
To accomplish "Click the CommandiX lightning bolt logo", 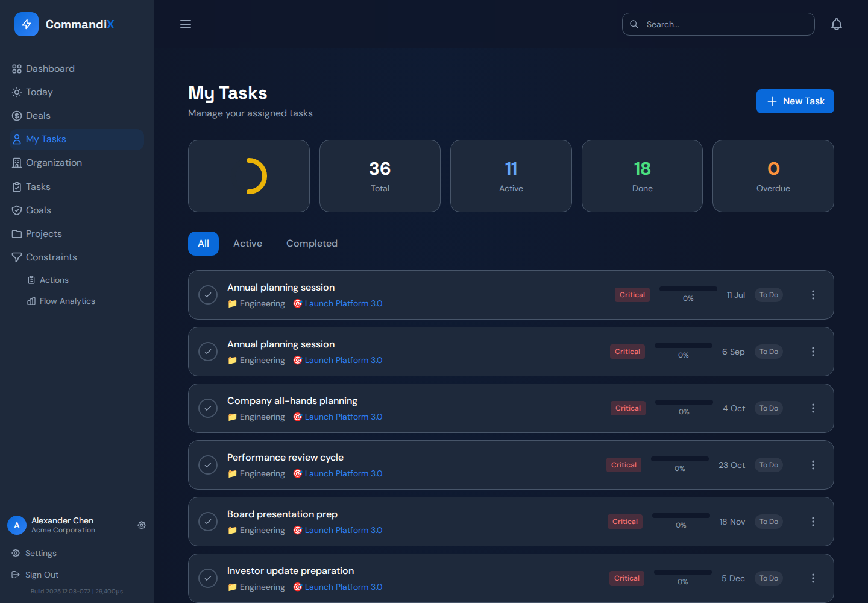I will coord(27,24).
